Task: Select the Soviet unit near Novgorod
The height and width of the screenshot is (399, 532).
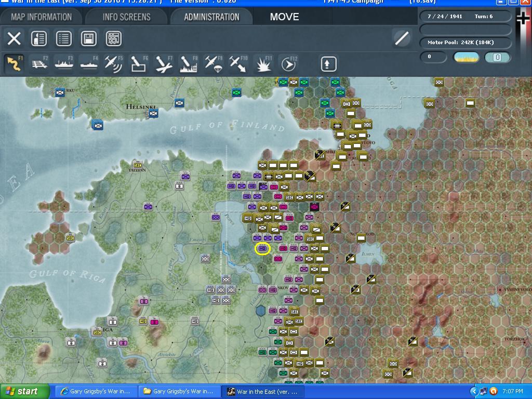Action: point(361,238)
